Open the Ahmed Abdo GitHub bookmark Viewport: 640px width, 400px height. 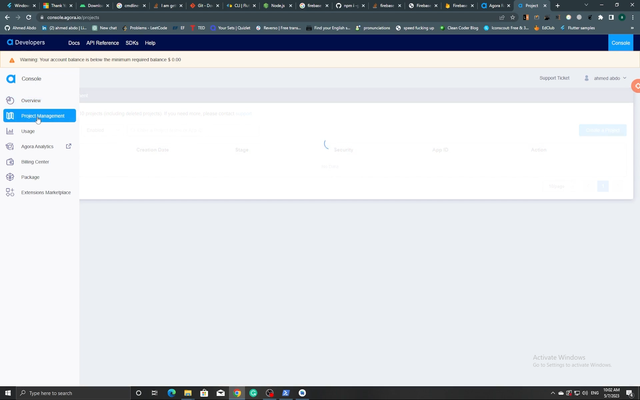20,28
